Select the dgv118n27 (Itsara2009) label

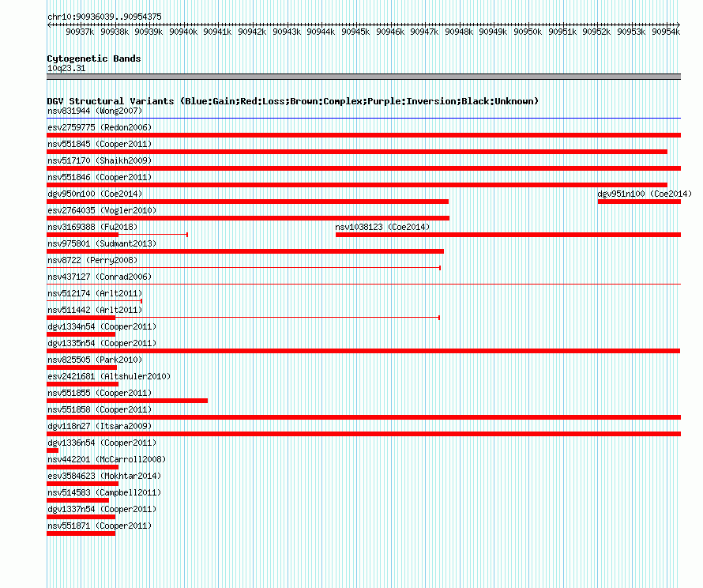coord(100,426)
